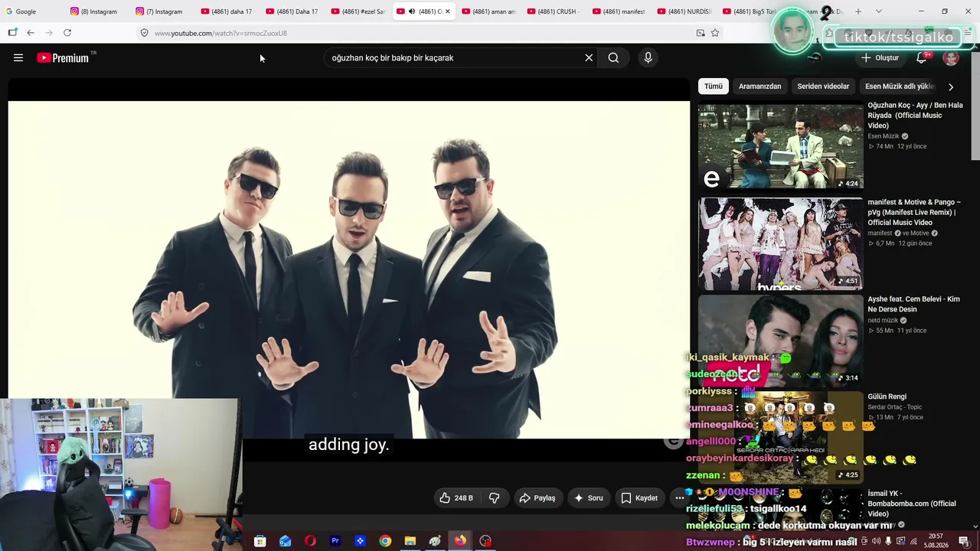This screenshot has height=551, width=980.
Task: Open the YouTube guide hamburger menu
Action: tap(18, 57)
